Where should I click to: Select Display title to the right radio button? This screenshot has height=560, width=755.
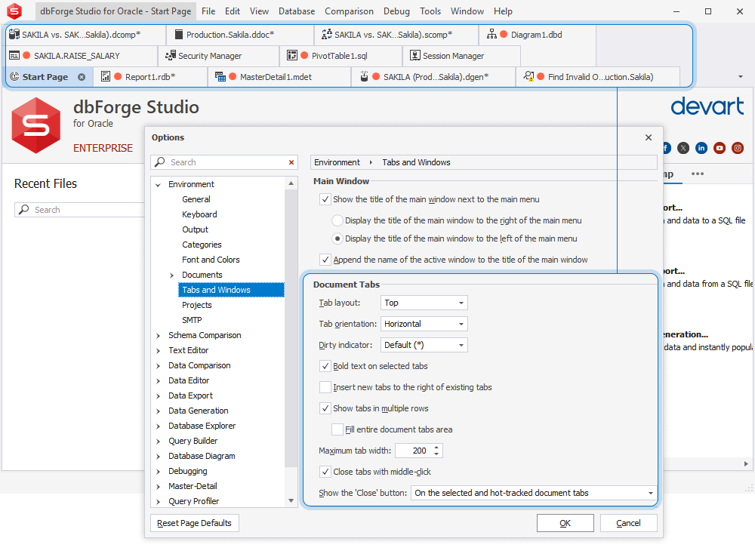coord(337,220)
